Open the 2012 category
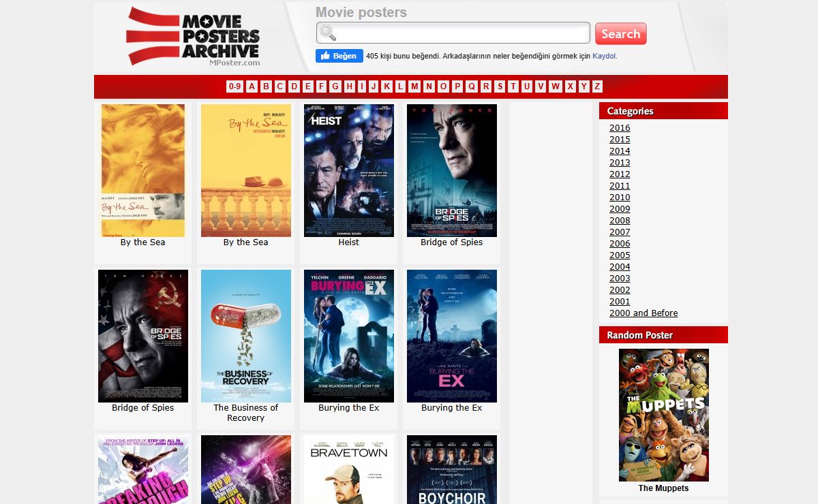 [x=620, y=174]
